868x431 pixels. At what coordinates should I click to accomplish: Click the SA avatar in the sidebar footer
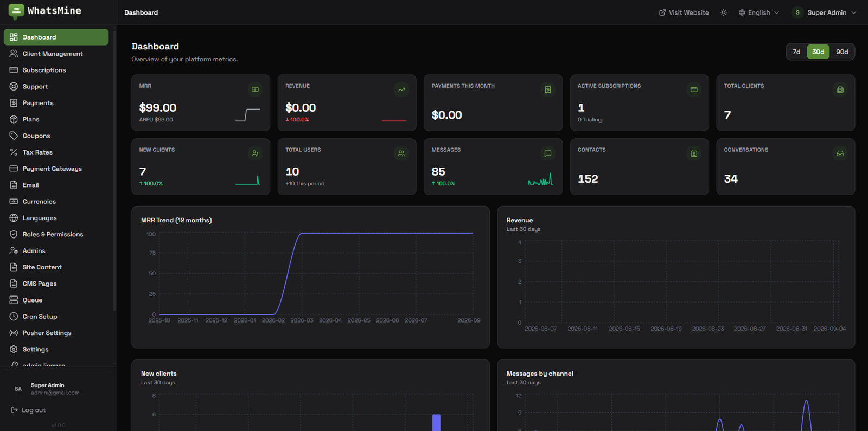(x=18, y=389)
